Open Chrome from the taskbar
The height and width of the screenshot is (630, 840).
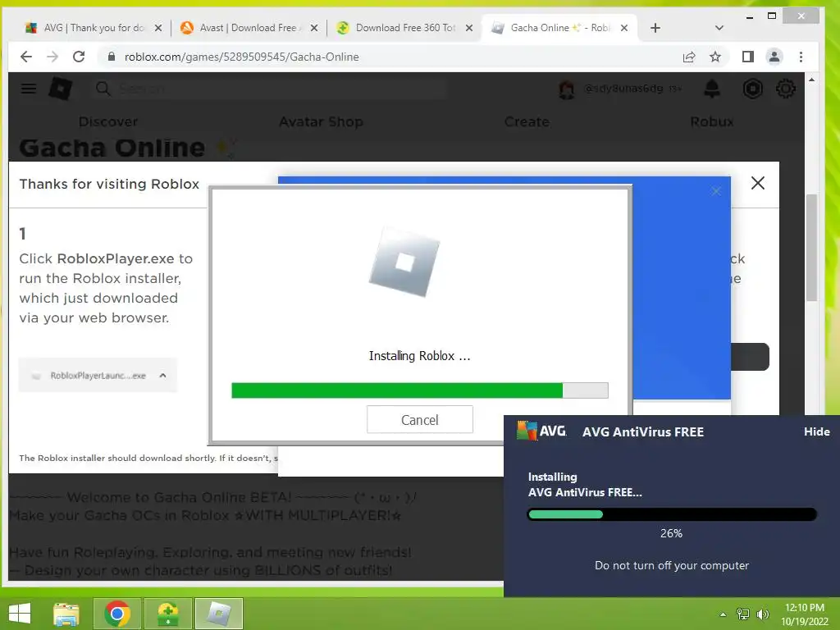click(117, 614)
